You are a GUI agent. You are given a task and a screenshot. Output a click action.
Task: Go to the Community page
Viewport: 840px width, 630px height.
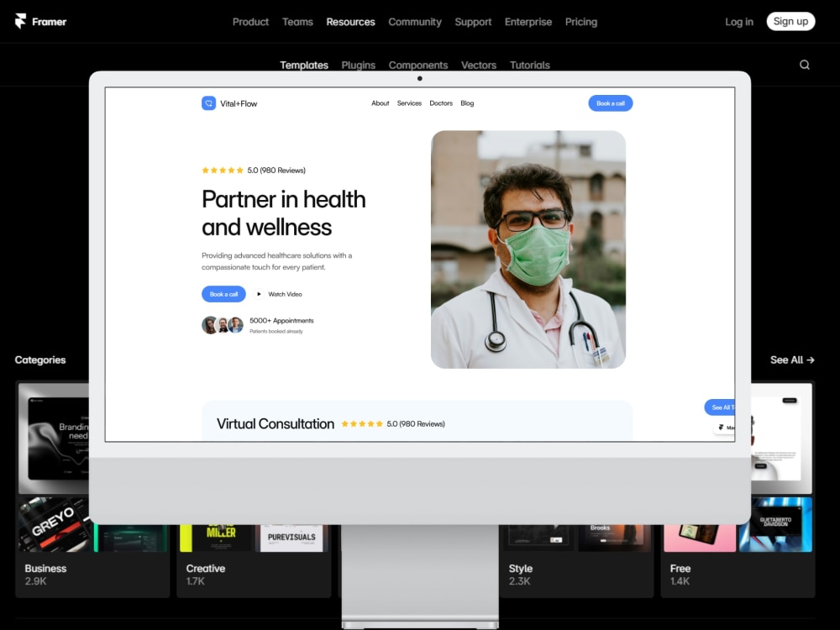tap(415, 22)
